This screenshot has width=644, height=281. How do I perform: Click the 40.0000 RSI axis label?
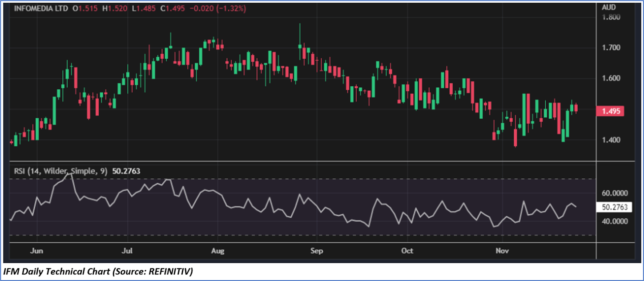pos(614,221)
